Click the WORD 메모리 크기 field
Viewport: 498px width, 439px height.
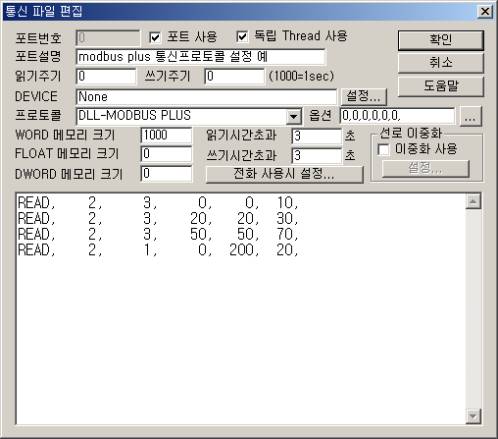166,135
